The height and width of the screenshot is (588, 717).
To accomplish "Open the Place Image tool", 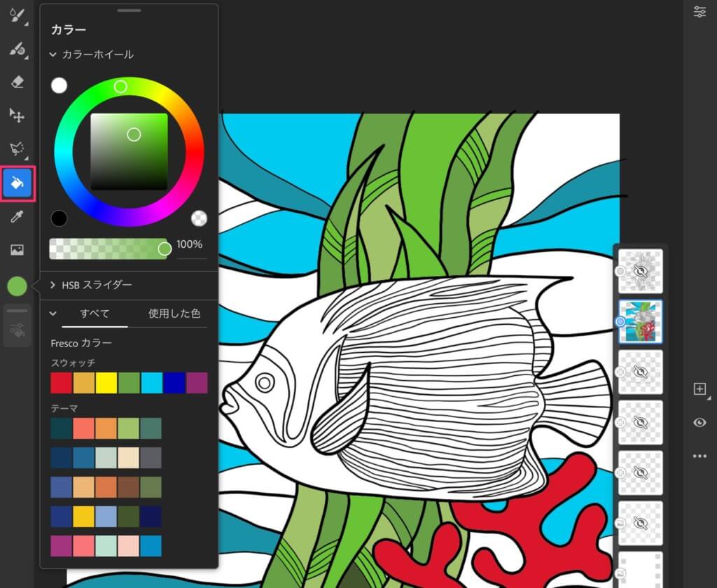I will tap(18, 250).
